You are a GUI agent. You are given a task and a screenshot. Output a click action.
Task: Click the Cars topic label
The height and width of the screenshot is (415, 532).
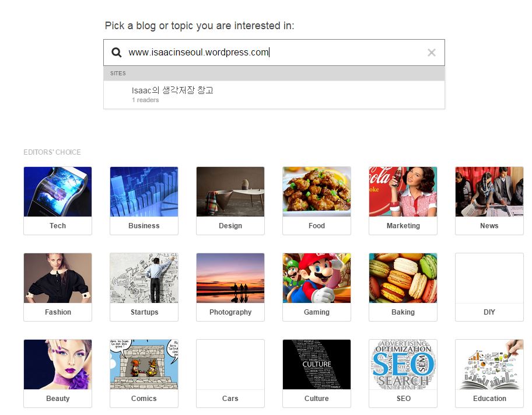pyautogui.click(x=230, y=399)
